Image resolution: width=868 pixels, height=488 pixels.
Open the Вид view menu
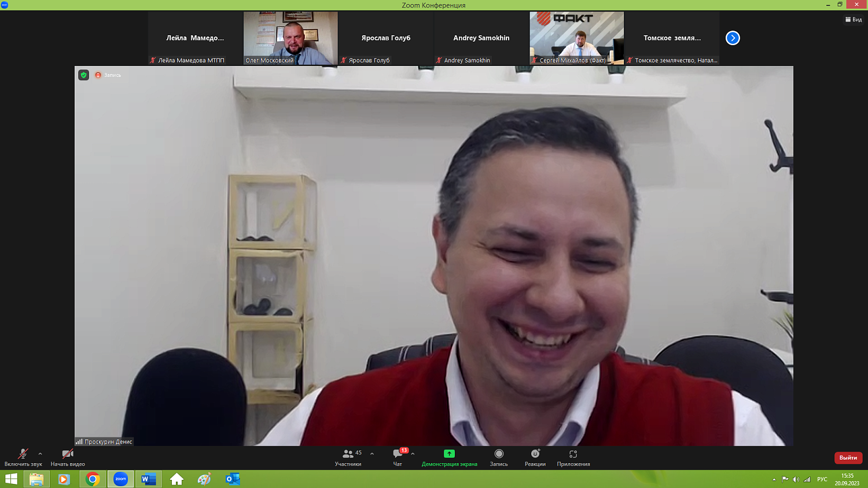coord(854,20)
